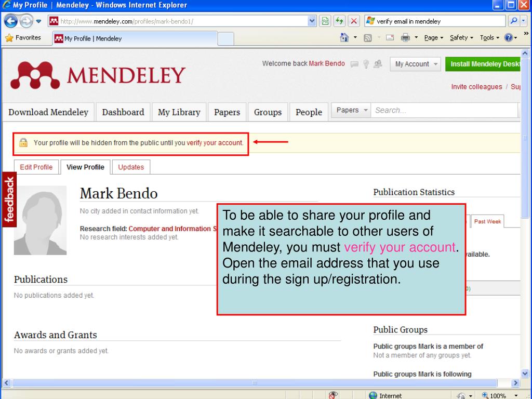Click the messages icon next to Mark Bendo
The width and height of the screenshot is (532, 399).
[354, 64]
